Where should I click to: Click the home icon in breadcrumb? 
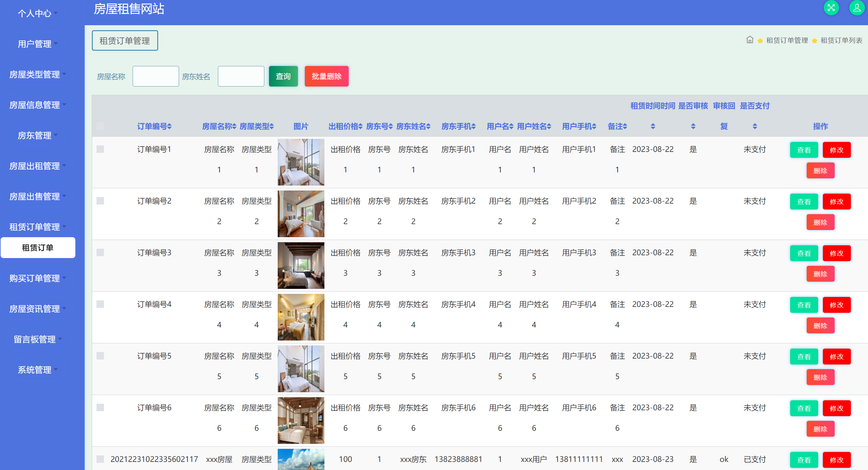coord(749,40)
